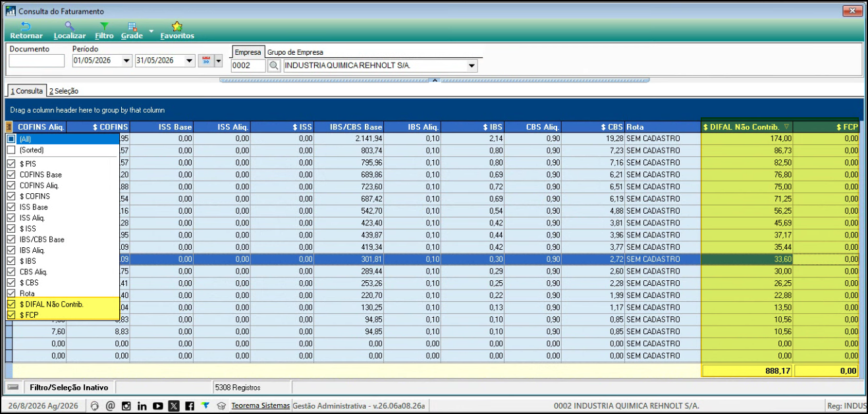Click the magnifier lookup next to Empresa code
The height and width of the screenshot is (414, 868).
pos(274,66)
